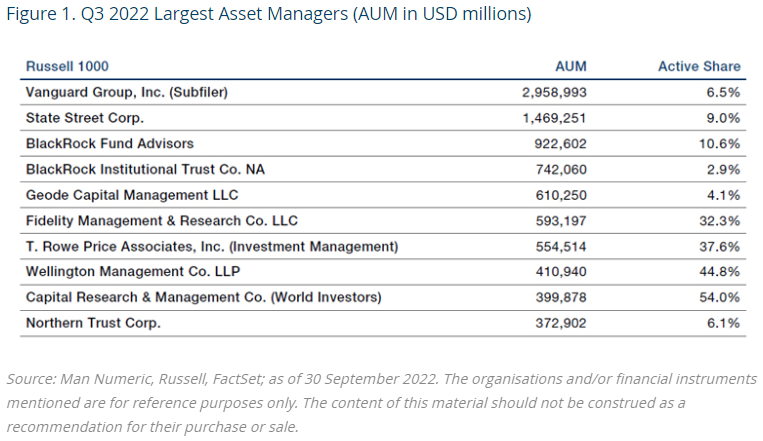The width and height of the screenshot is (763, 441).
Task: Select the BlackRock Fund Advisors row name
Action: click(110, 144)
